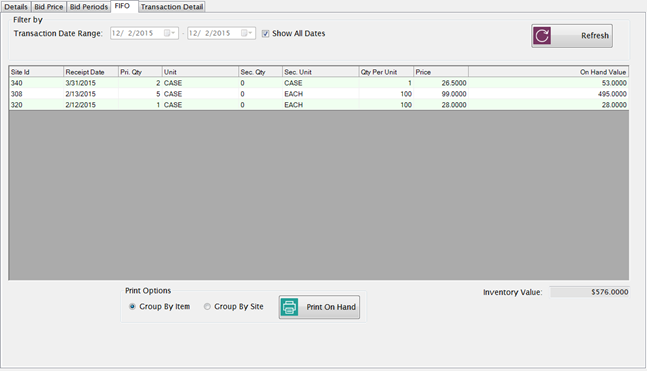This screenshot has width=647, height=371.
Task: Sort by the Qty Per Unit column header
Action: [x=386, y=72]
